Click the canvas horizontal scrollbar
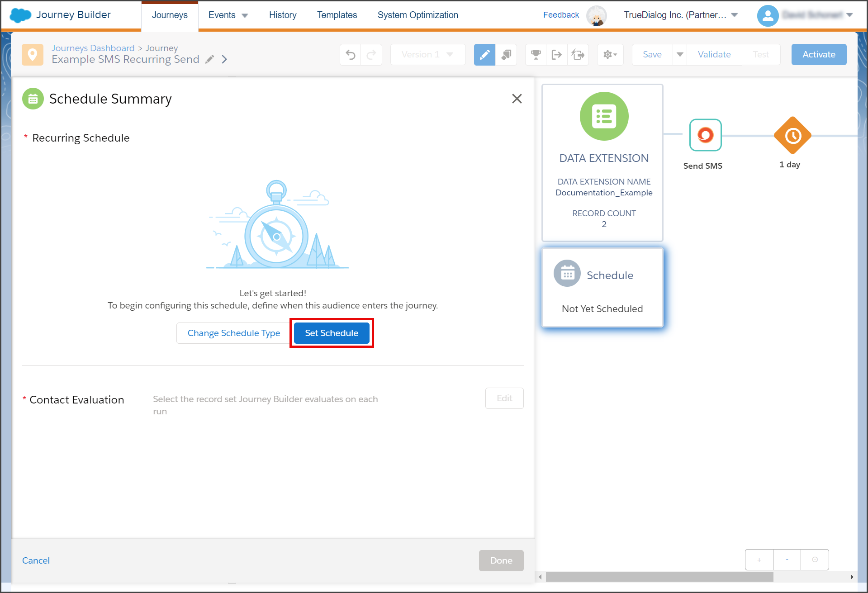Viewport: 868px width, 593px height. 659,577
